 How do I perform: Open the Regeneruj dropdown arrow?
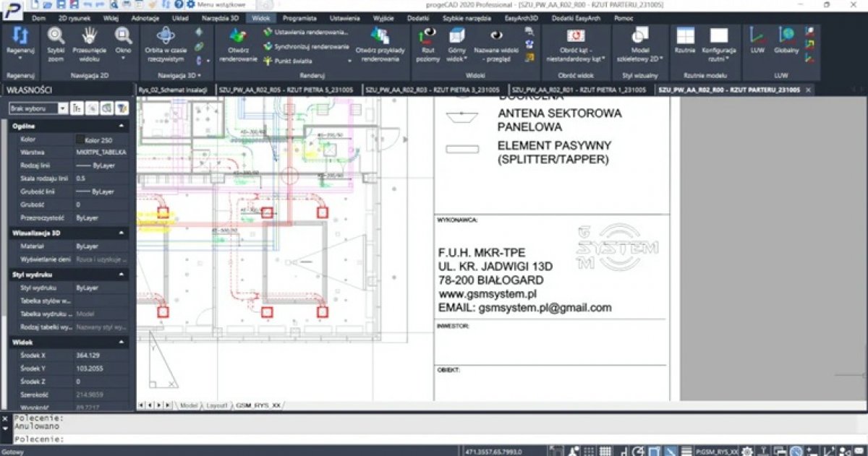click(x=20, y=59)
